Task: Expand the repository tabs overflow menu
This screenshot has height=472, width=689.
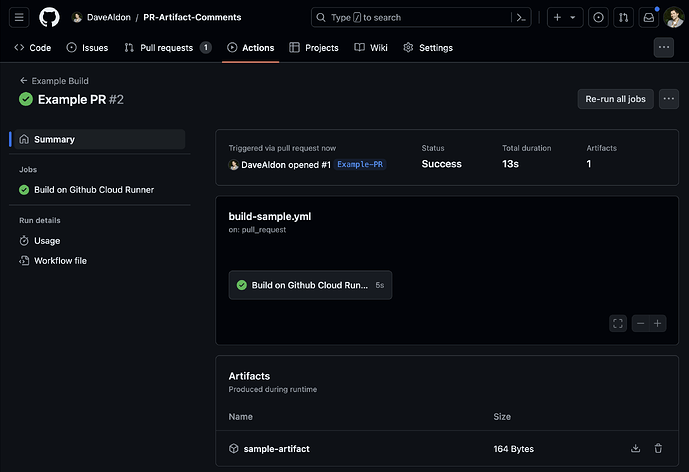Action: coord(664,47)
